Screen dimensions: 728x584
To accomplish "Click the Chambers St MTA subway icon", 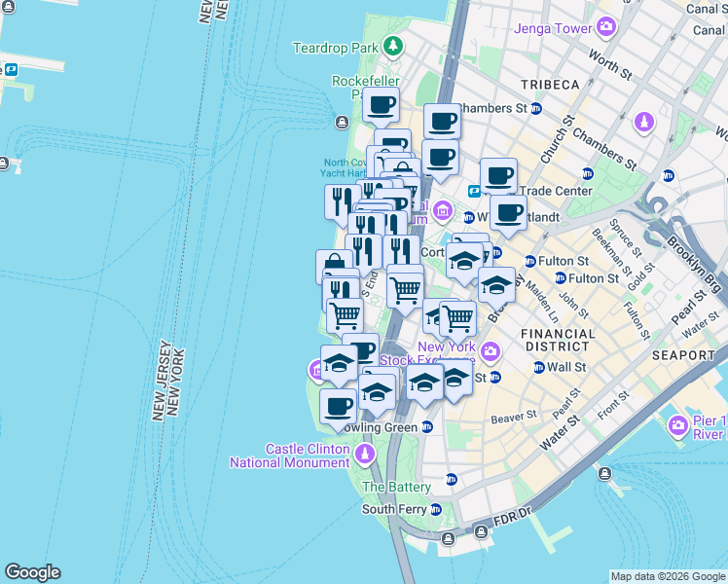I will click(x=536, y=109).
